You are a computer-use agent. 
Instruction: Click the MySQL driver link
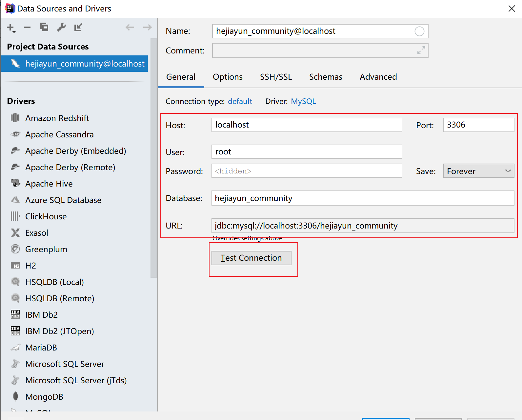pos(303,101)
